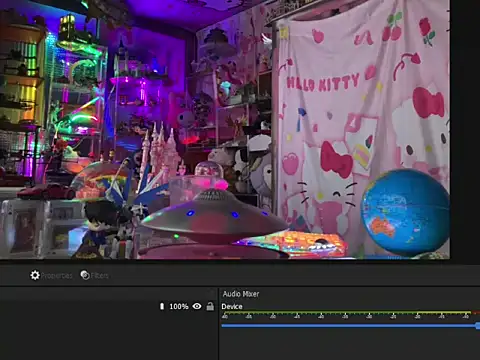Set Device volume on the blue slider
This screenshot has width=480, height=360.
(x=351, y=325)
